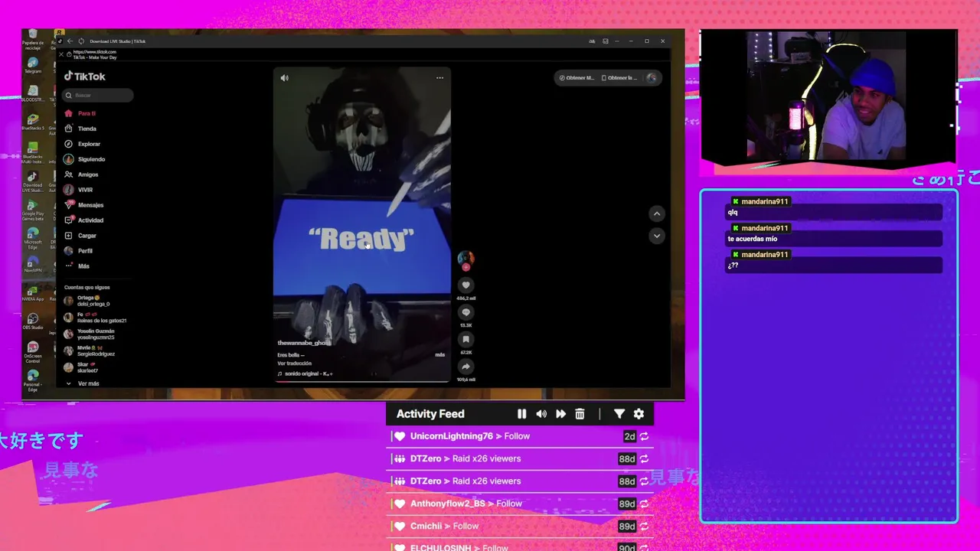
Task: Replay the UnicornLightning76 Follow alert
Action: click(644, 436)
